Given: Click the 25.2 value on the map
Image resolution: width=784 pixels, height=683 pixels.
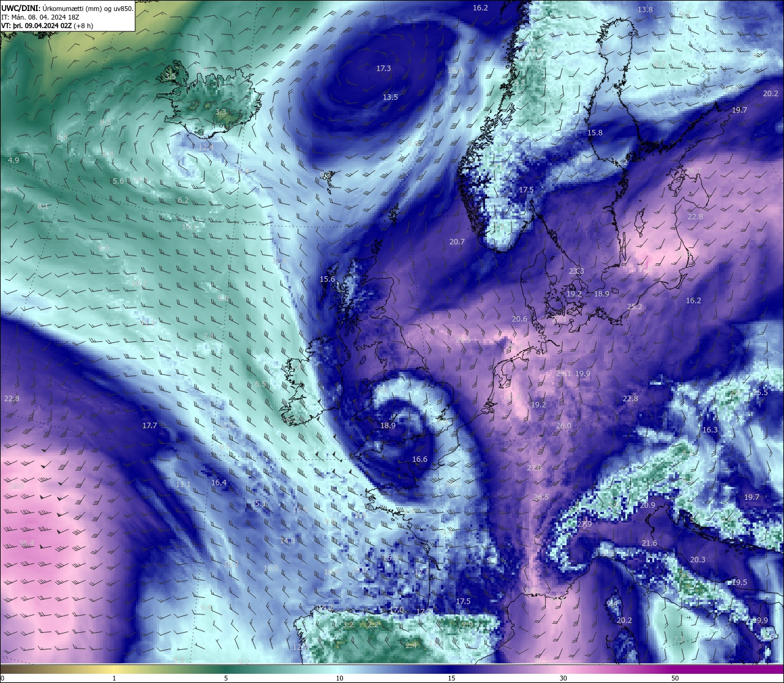Looking at the screenshot, I should tap(635, 307).
